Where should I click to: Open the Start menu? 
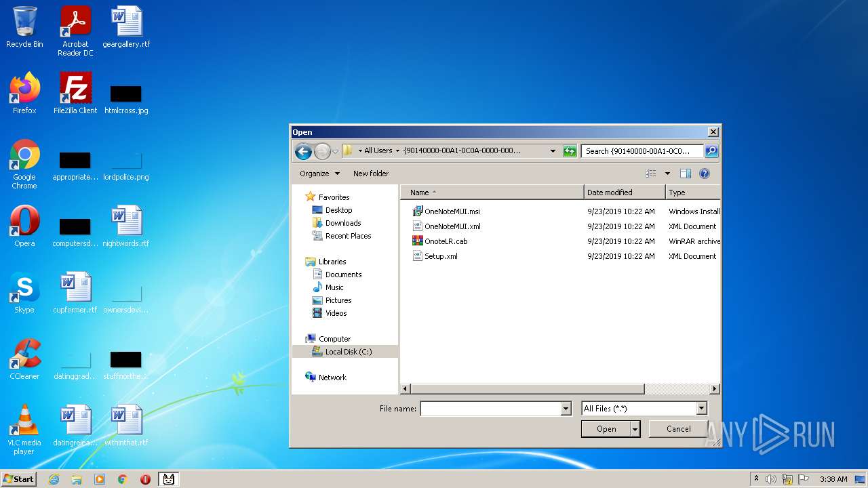click(19, 479)
